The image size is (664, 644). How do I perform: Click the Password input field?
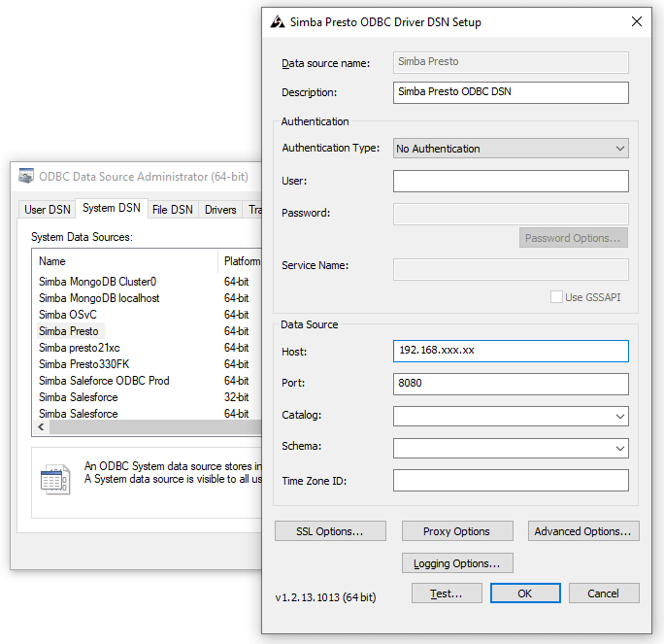[511, 214]
